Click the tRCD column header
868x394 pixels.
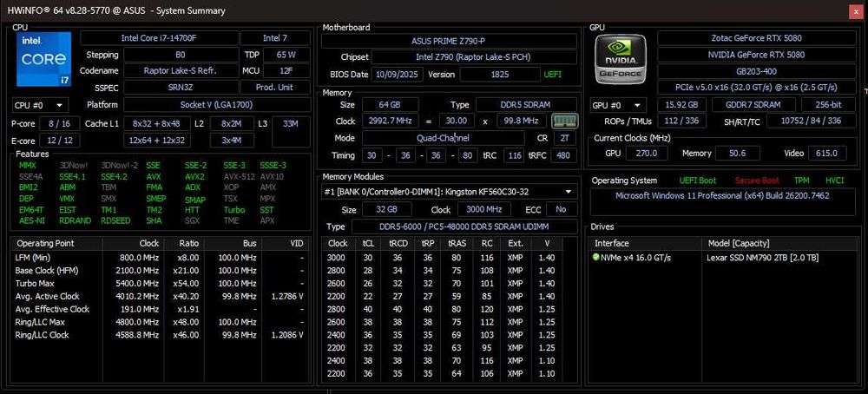point(398,244)
